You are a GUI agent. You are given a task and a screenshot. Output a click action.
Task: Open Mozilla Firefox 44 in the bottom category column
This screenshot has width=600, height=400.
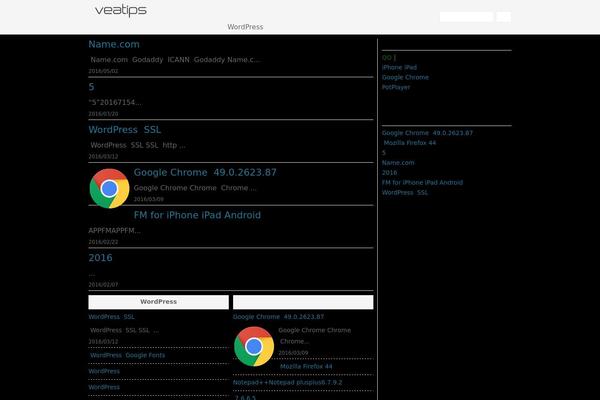pyautogui.click(x=306, y=366)
